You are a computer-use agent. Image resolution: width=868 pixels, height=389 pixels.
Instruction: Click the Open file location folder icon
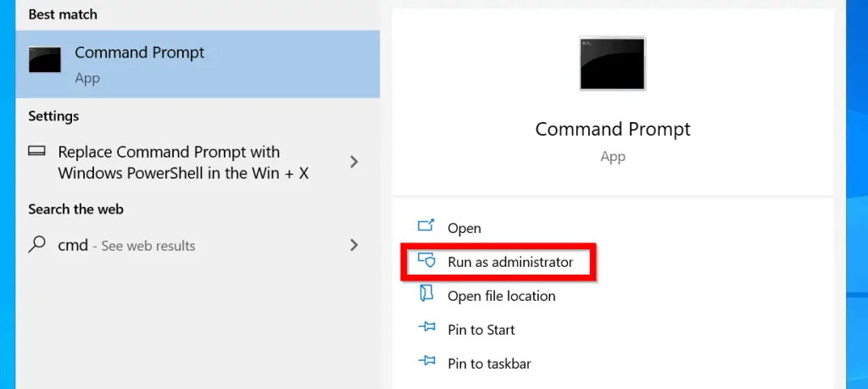426,295
